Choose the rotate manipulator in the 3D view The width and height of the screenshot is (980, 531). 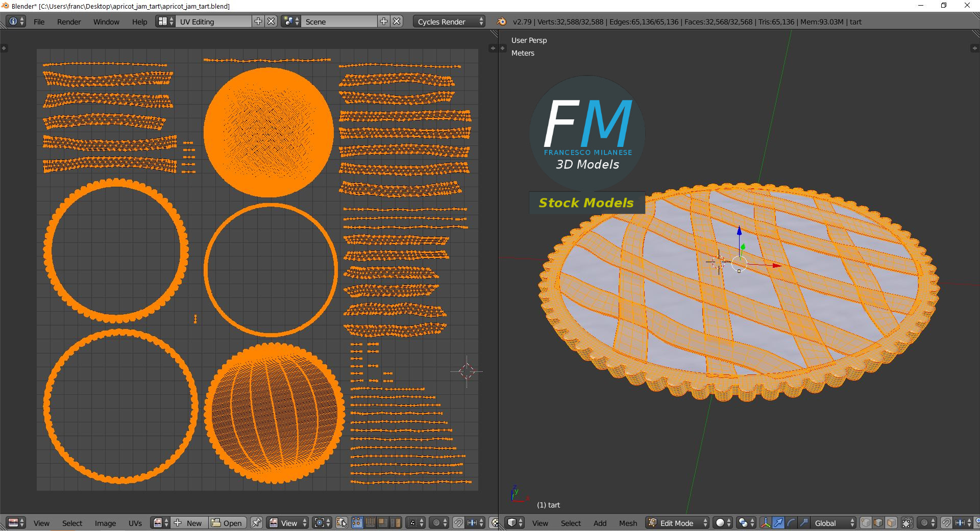click(791, 523)
